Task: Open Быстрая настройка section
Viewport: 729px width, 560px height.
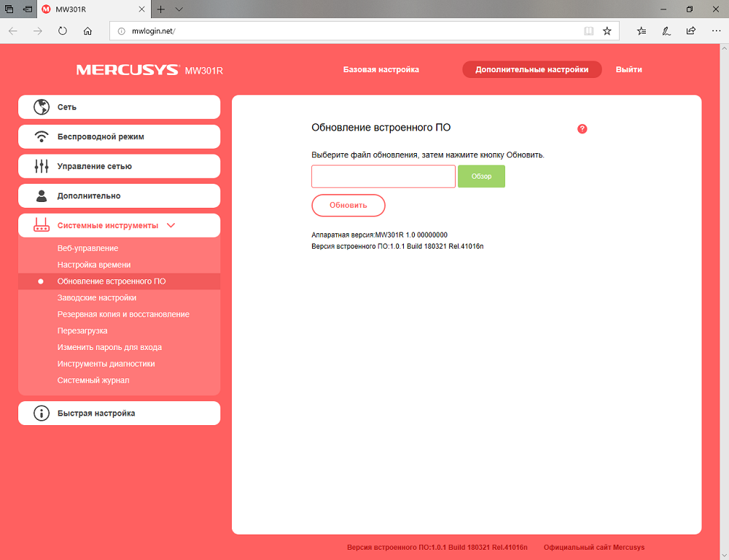Action: pos(119,413)
